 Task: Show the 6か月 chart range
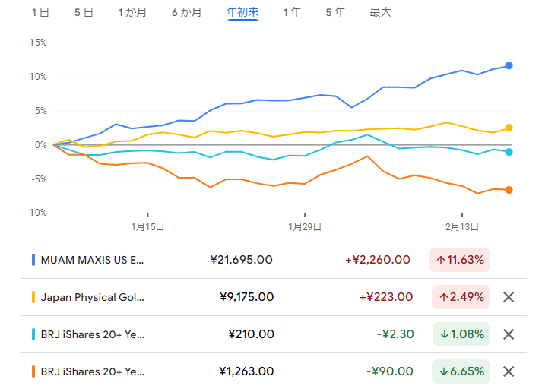[187, 12]
